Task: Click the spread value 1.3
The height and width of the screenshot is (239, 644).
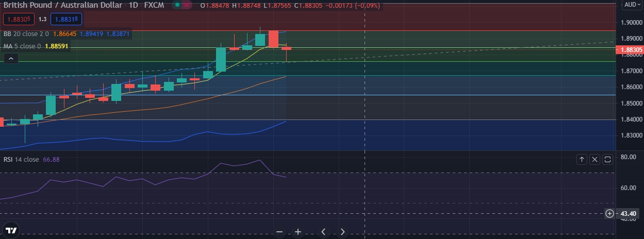Action: pyautogui.click(x=42, y=19)
